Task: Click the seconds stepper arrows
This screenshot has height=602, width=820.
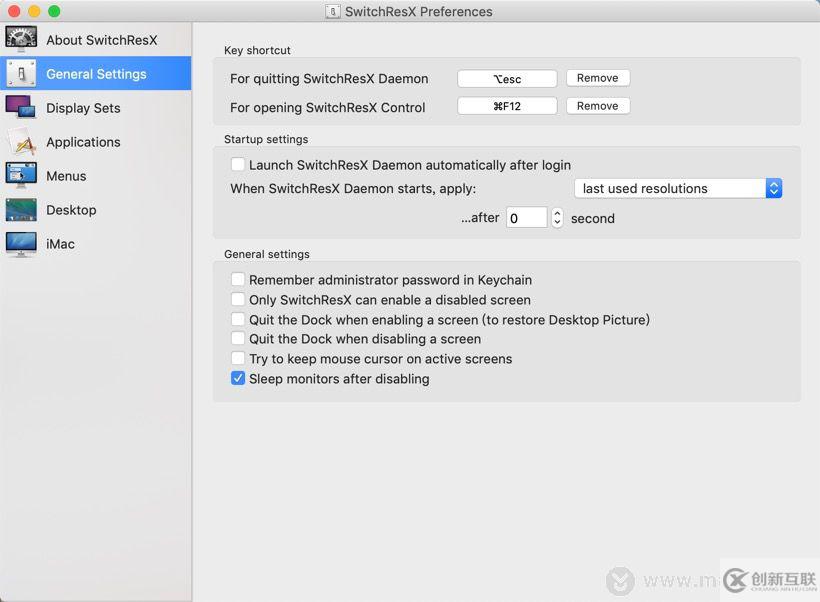Action: coord(557,218)
